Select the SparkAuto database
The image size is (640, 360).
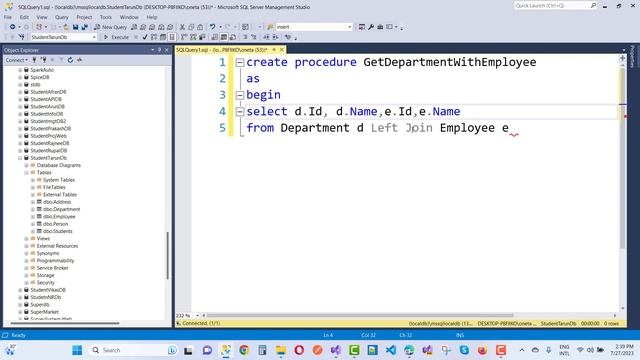click(42, 70)
